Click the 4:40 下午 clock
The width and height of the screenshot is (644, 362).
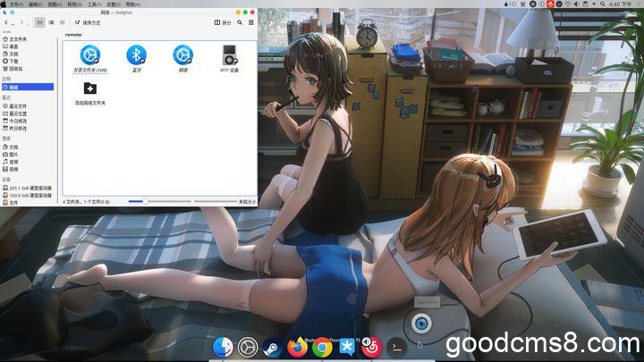[621, 4]
